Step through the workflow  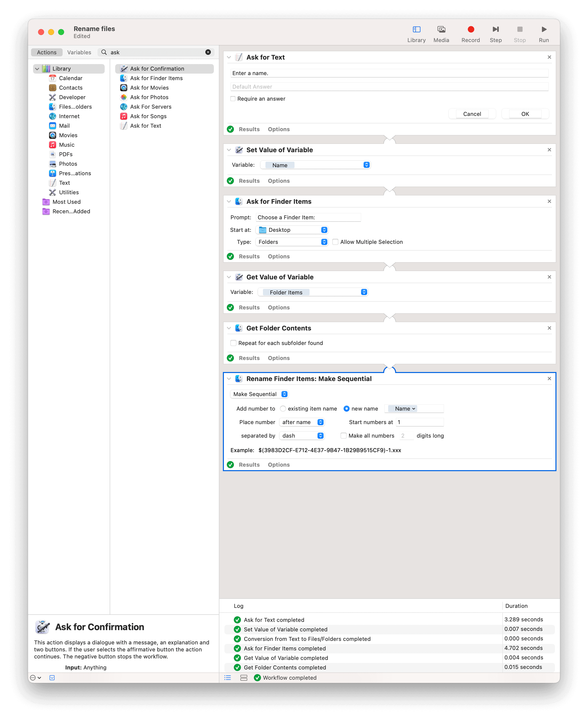click(496, 34)
